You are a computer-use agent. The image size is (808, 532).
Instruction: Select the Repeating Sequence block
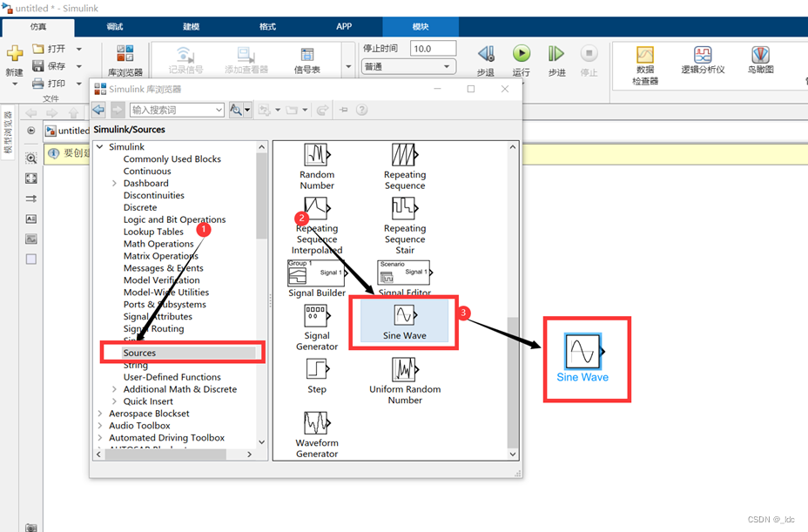[405, 166]
